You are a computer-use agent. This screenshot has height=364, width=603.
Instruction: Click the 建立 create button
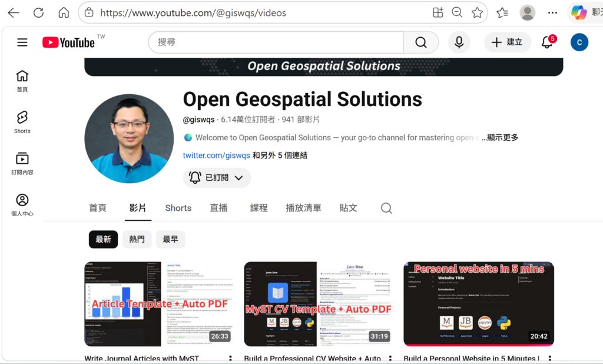pyautogui.click(x=508, y=42)
